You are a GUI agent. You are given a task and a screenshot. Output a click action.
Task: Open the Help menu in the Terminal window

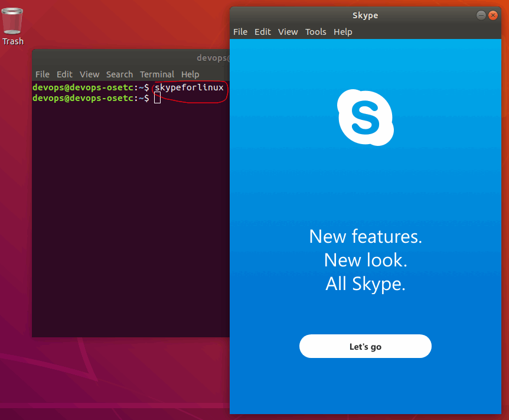190,74
